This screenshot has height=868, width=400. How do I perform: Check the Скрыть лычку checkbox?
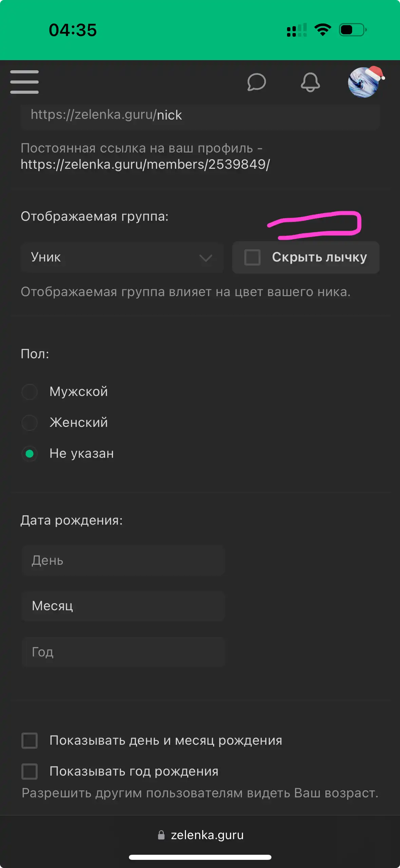point(252,257)
